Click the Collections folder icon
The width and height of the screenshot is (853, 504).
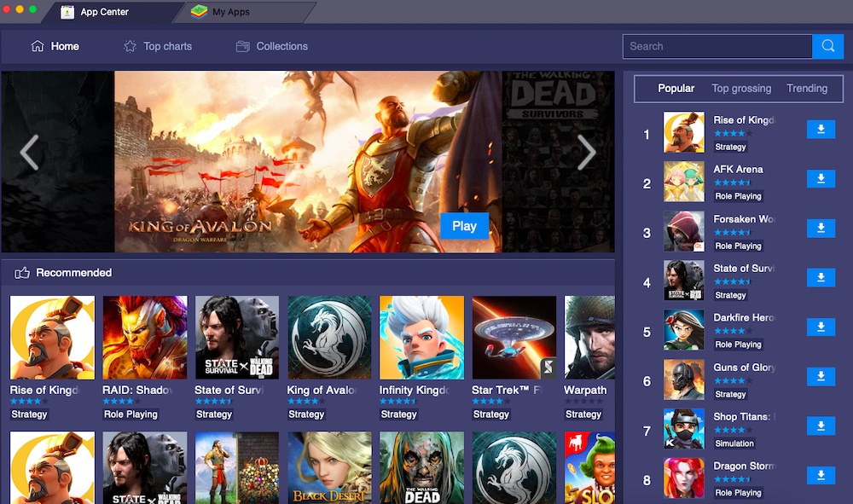point(242,46)
